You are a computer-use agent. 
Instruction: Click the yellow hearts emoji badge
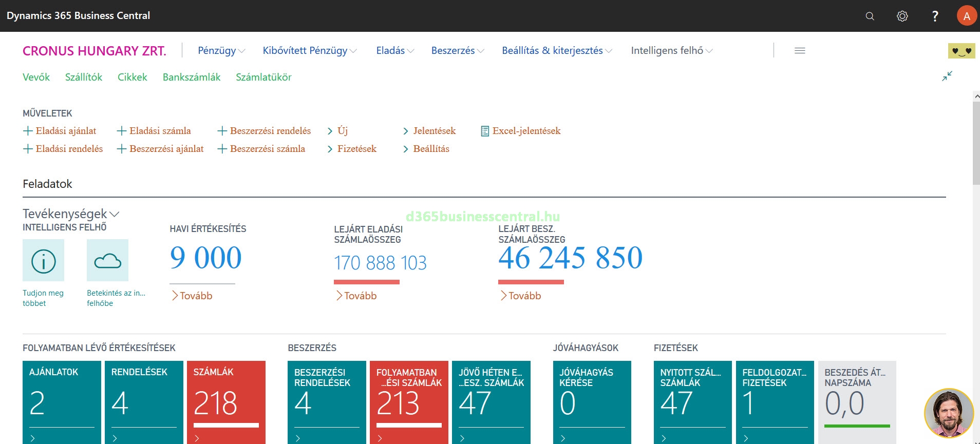[961, 51]
